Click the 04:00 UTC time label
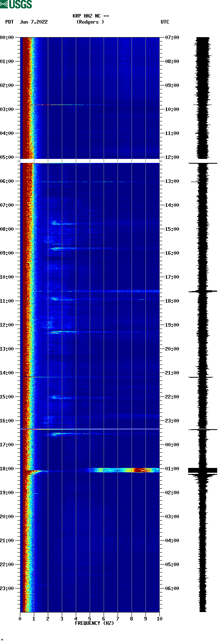The image size is (220, 644). (172, 541)
